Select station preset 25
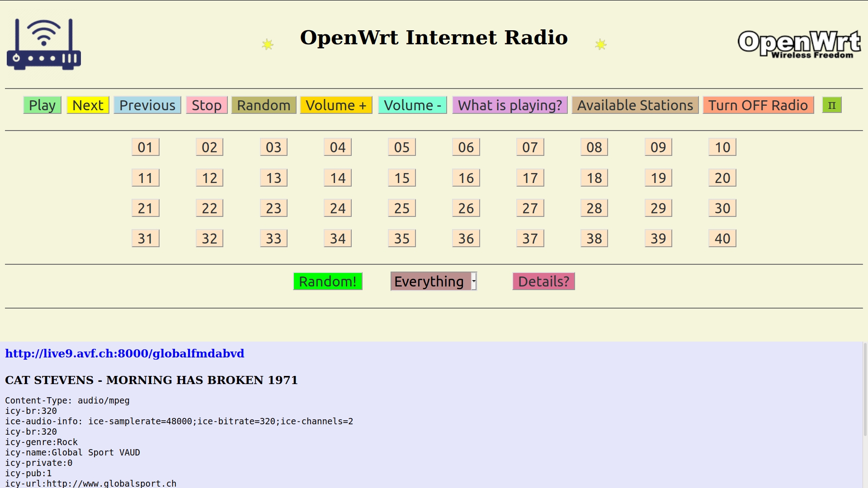Screen dimensions: 868x488 401,208
